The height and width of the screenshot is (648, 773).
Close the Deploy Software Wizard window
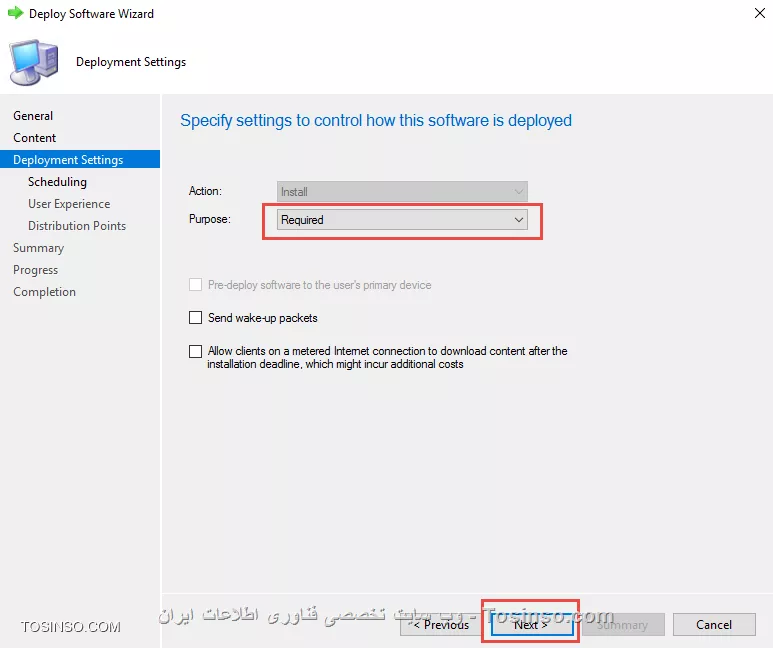click(x=760, y=13)
